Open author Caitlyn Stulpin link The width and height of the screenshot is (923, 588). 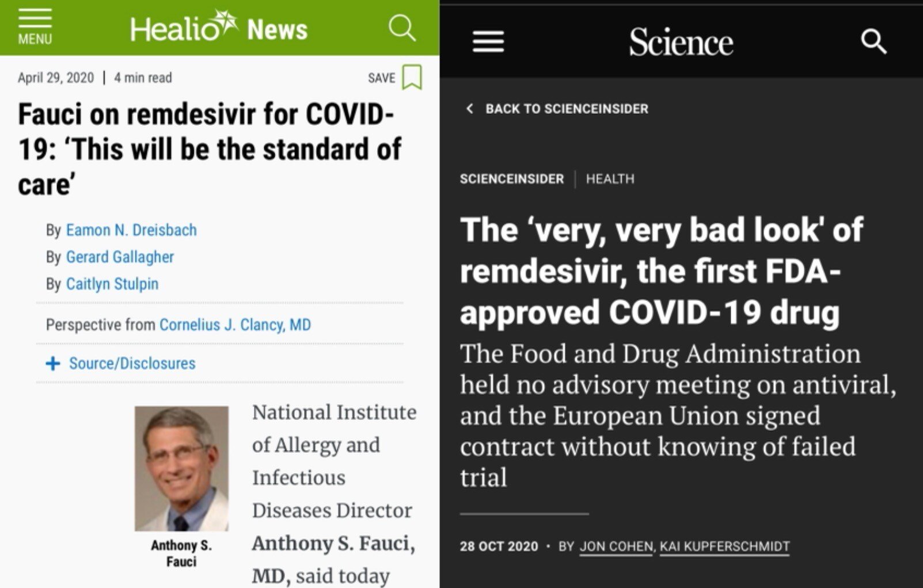[112, 284]
